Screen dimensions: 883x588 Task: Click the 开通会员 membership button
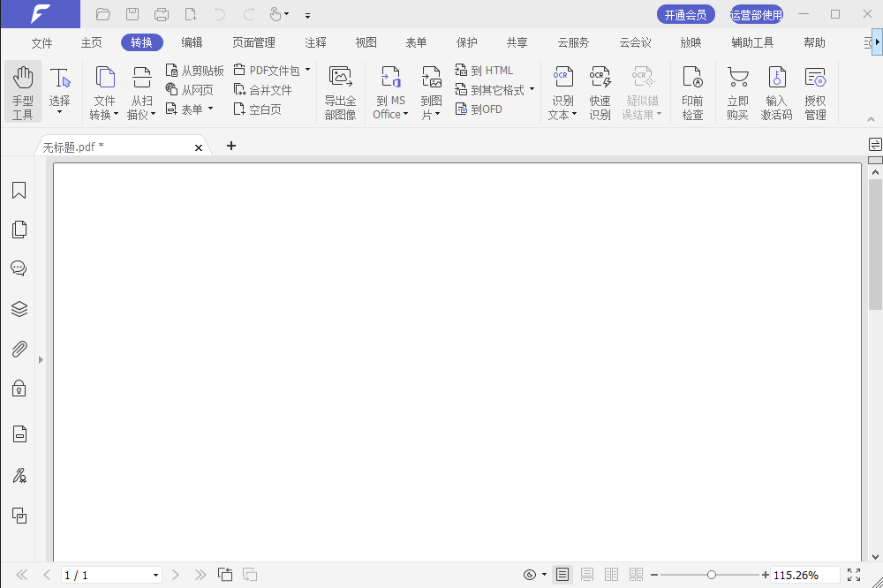[686, 15]
